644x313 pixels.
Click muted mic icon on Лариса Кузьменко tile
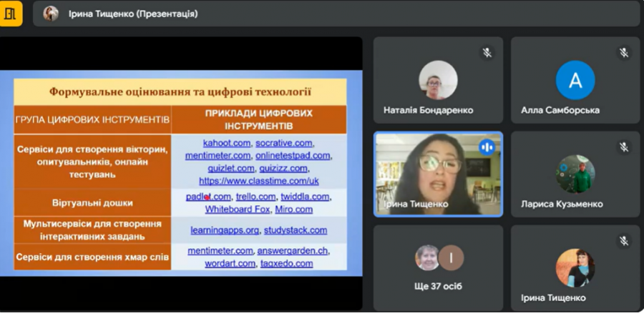point(624,147)
